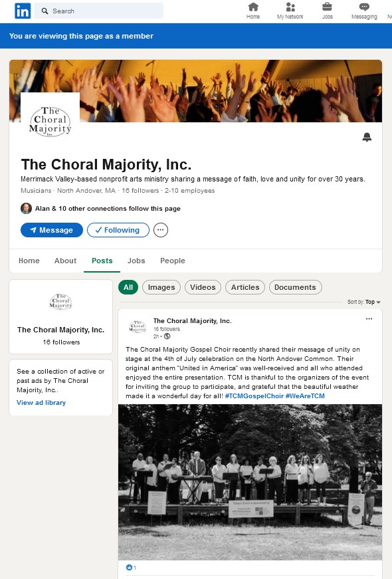
Task: Select the Images filter chip
Action: pyautogui.click(x=161, y=287)
